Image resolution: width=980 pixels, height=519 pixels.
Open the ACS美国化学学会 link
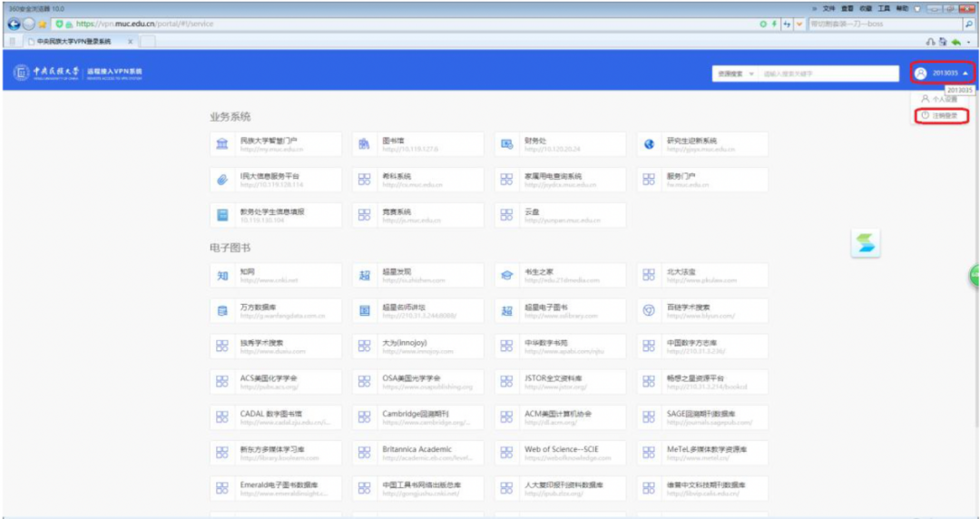[276, 381]
